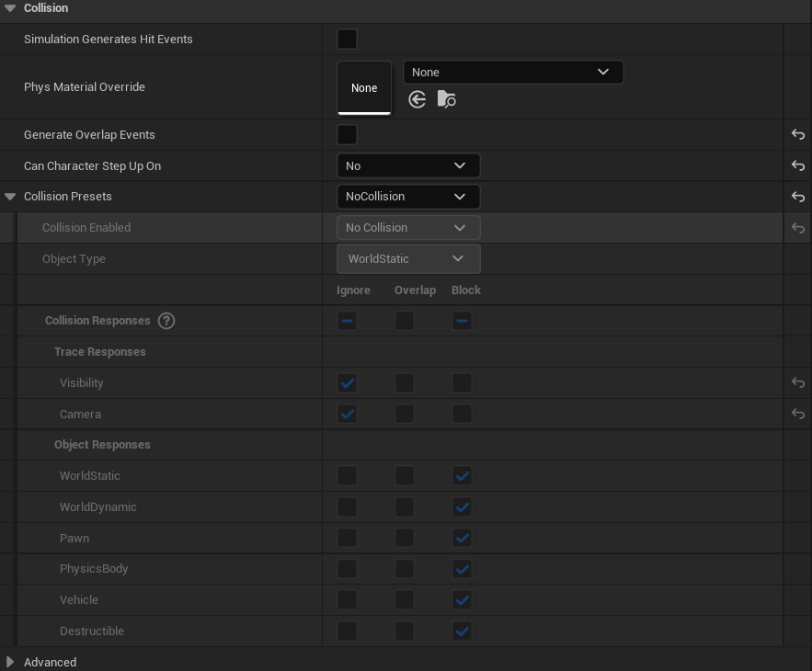Reset Can Character Step Up On to default
Image resolution: width=812 pixels, height=671 pixels.
coord(797,165)
